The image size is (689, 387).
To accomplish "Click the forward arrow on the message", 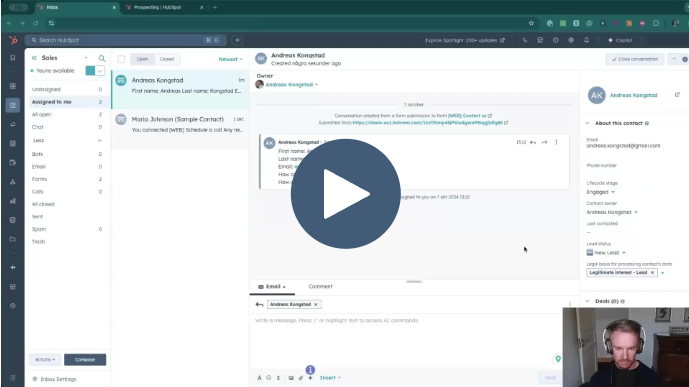I will [544, 142].
